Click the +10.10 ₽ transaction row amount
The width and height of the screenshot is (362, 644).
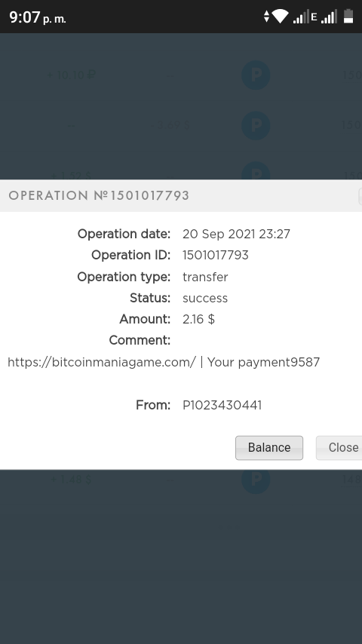[71, 75]
